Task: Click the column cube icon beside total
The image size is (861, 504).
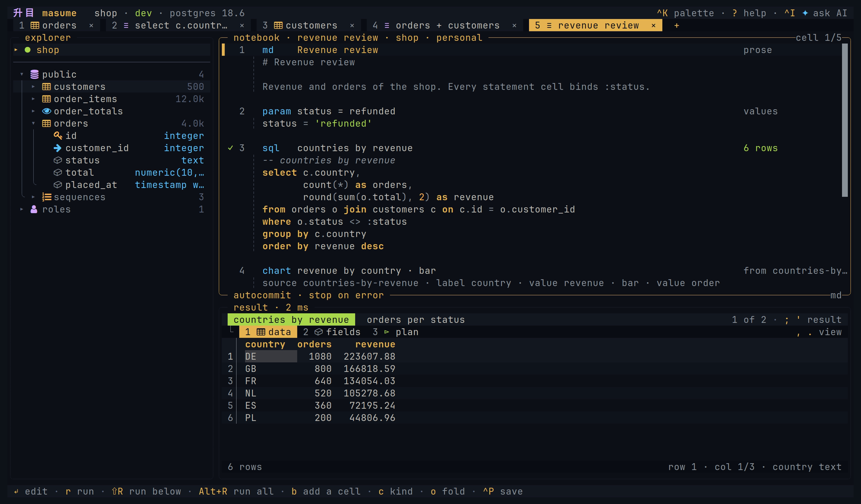Action: click(58, 173)
